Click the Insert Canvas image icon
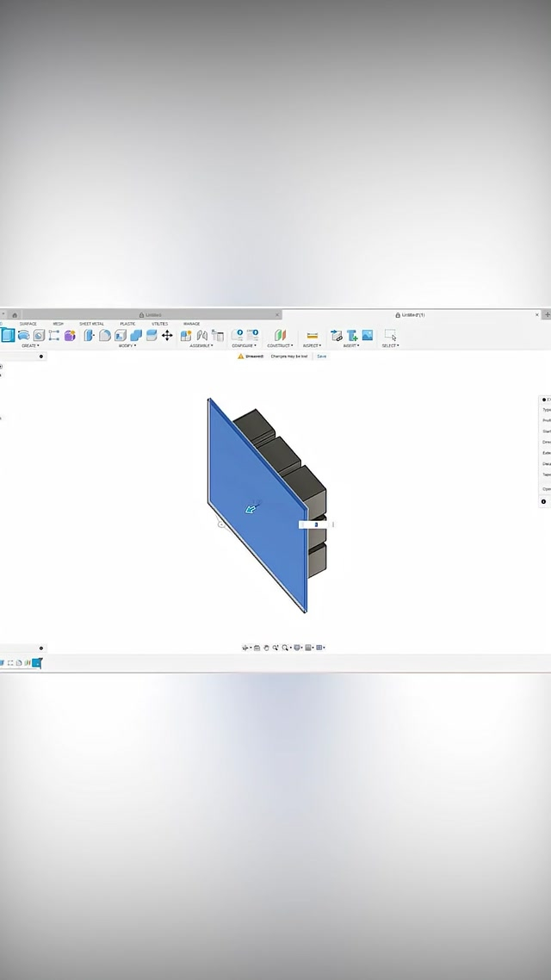This screenshot has height=980, width=551. (368, 335)
